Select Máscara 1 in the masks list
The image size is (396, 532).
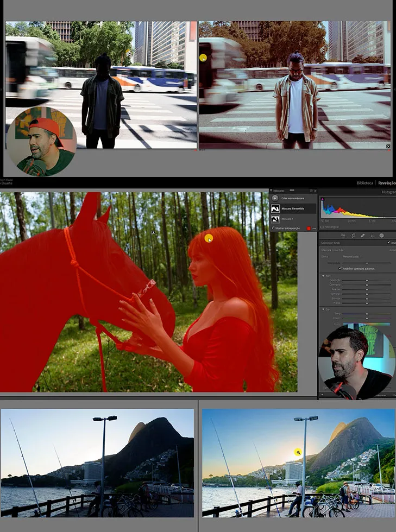point(275,219)
